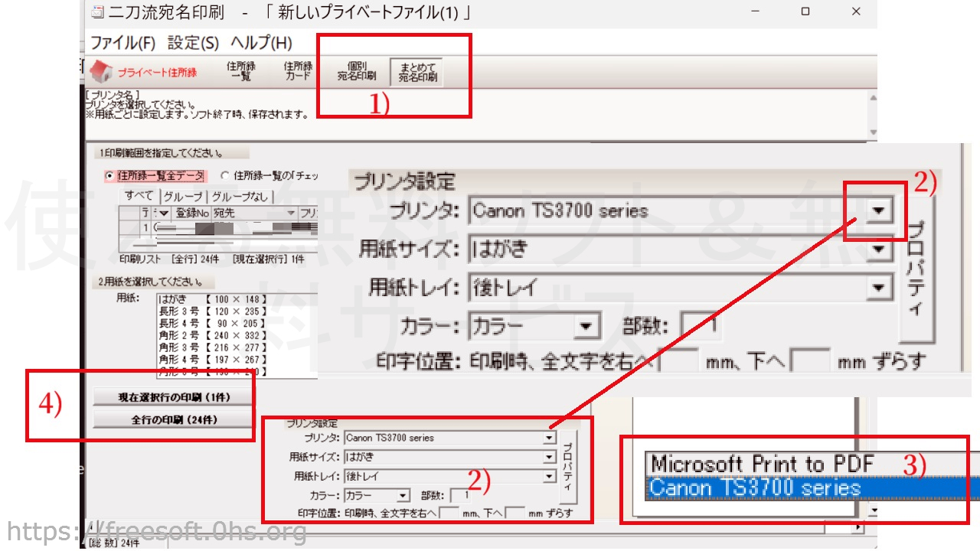
Task: Select まとめて宛名印刷 in the toolbar
Action: [x=417, y=72]
